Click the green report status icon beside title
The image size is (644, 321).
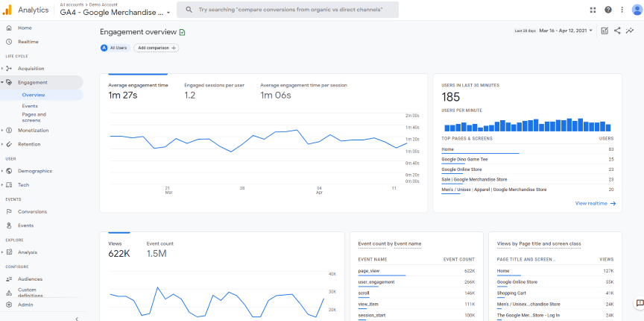[x=183, y=32]
